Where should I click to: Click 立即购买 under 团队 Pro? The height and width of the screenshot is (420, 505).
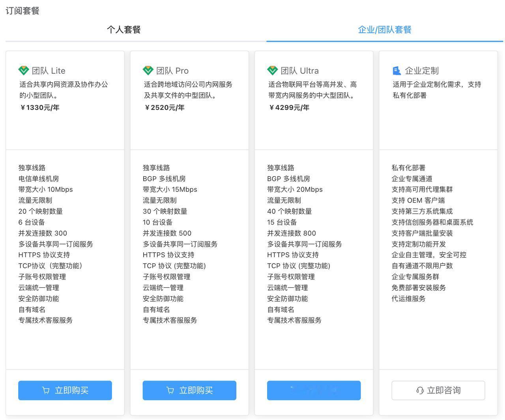tap(189, 390)
